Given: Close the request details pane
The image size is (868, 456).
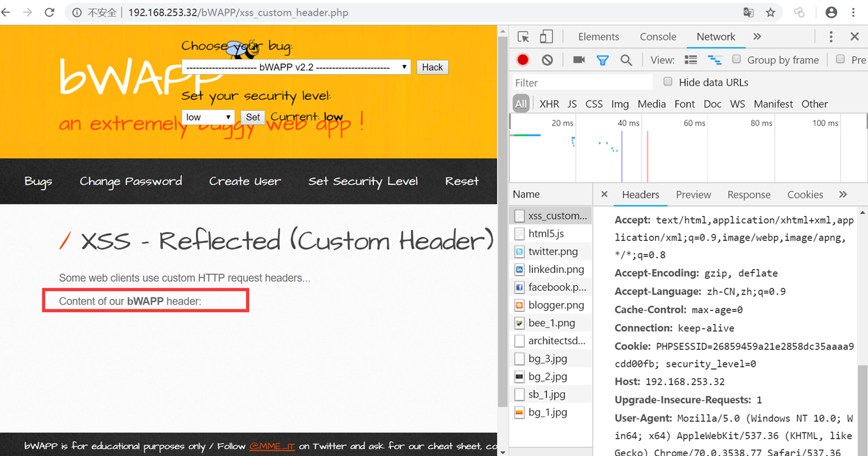Looking at the screenshot, I should (x=604, y=194).
